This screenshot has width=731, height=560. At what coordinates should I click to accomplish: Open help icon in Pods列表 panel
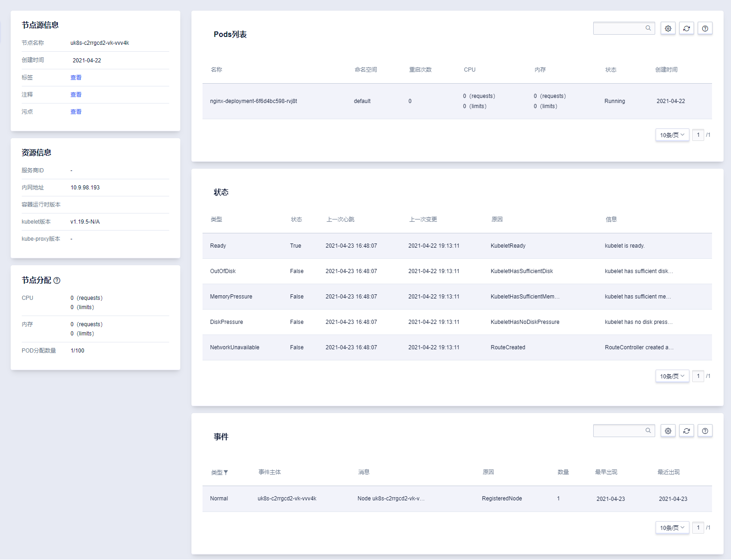tap(705, 29)
